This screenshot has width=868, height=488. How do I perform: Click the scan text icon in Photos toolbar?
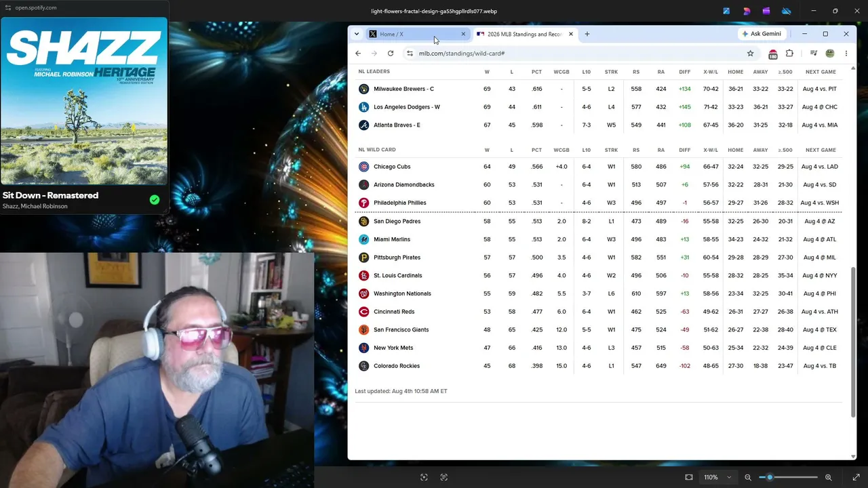(444, 477)
